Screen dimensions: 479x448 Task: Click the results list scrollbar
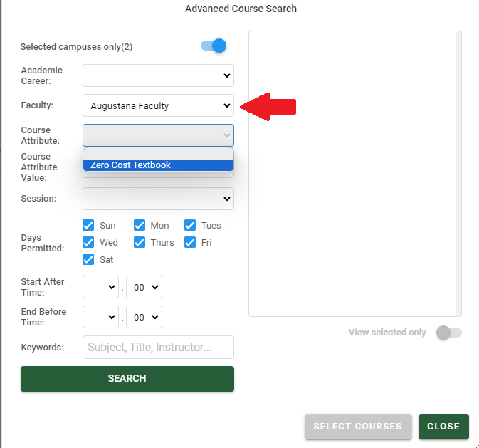pos(458,173)
